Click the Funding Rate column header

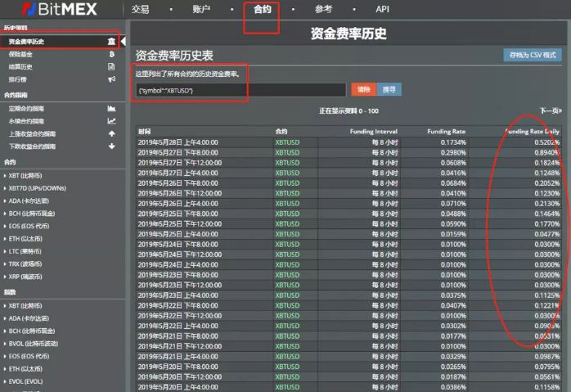(446, 131)
